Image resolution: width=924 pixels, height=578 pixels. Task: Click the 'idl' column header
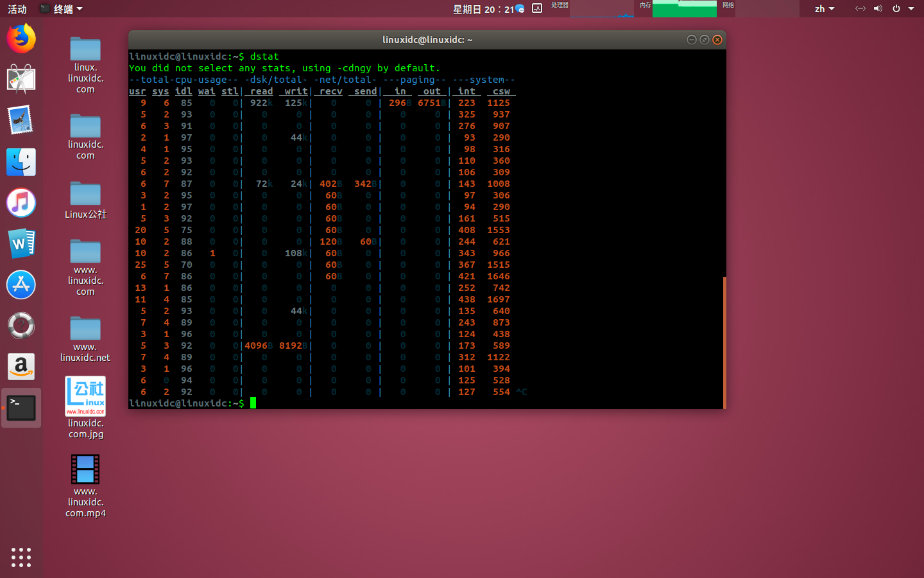pyautogui.click(x=184, y=91)
